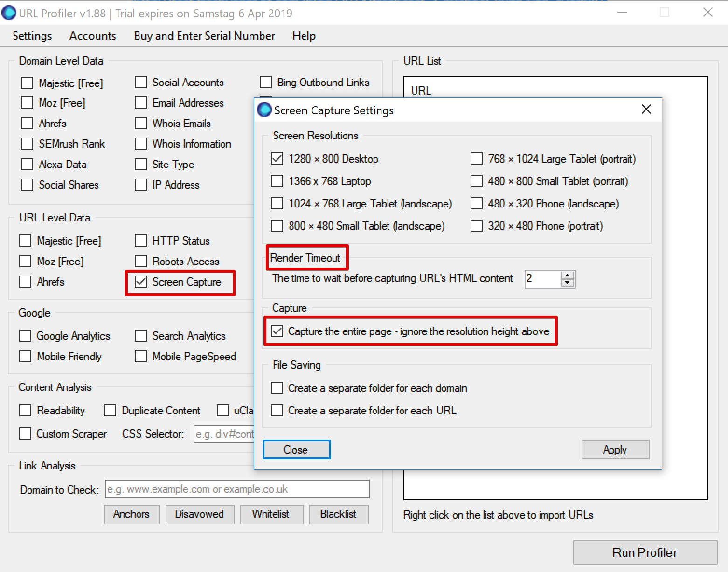
Task: Click the URL column header in URL List
Action: coord(421,90)
